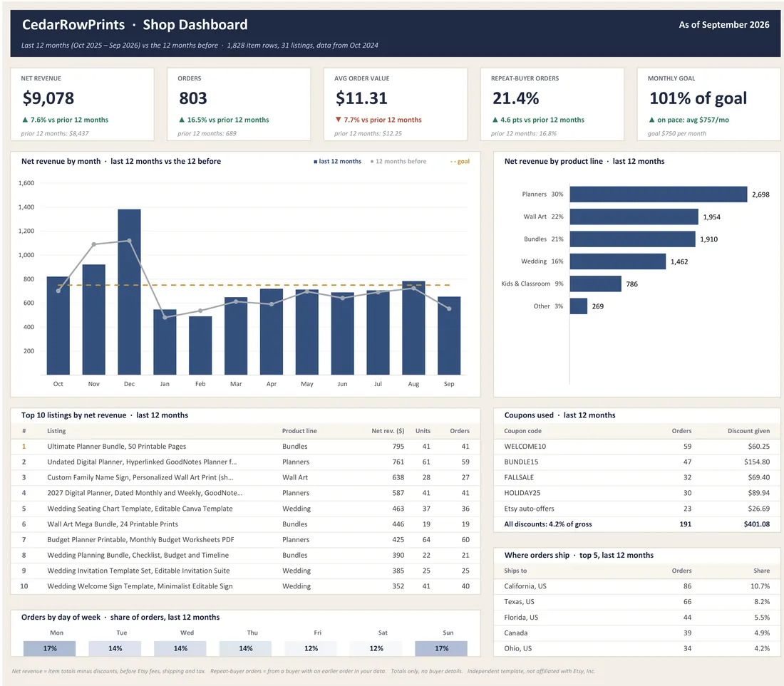Click the Kids & Classroom 9% label
784x686 pixels.
pos(532,284)
